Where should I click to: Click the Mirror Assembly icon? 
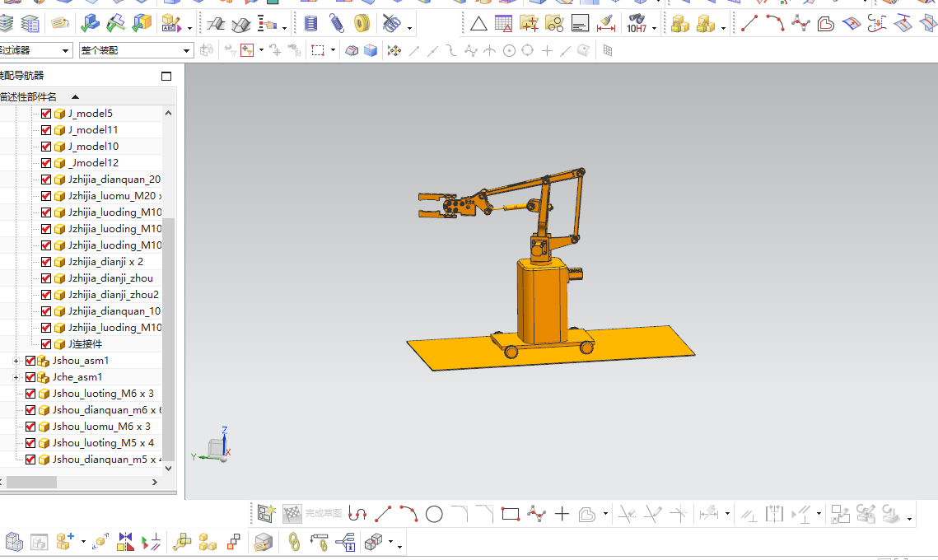coord(125,542)
